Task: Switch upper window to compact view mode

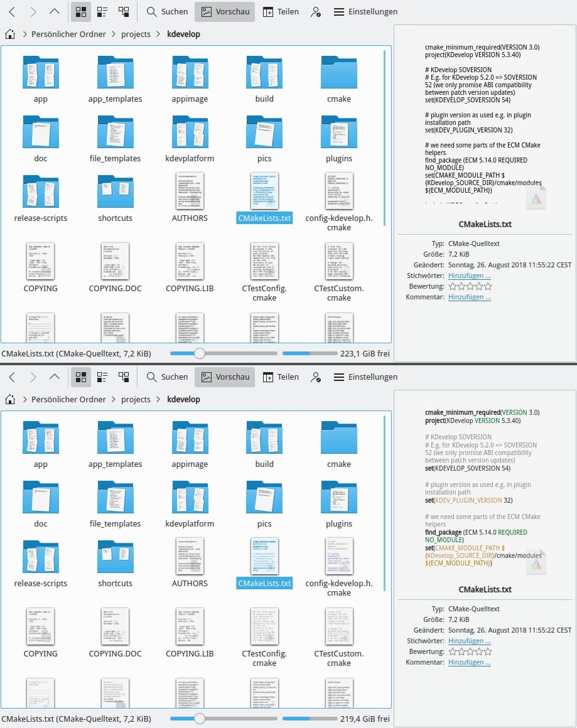Action: coord(102,11)
